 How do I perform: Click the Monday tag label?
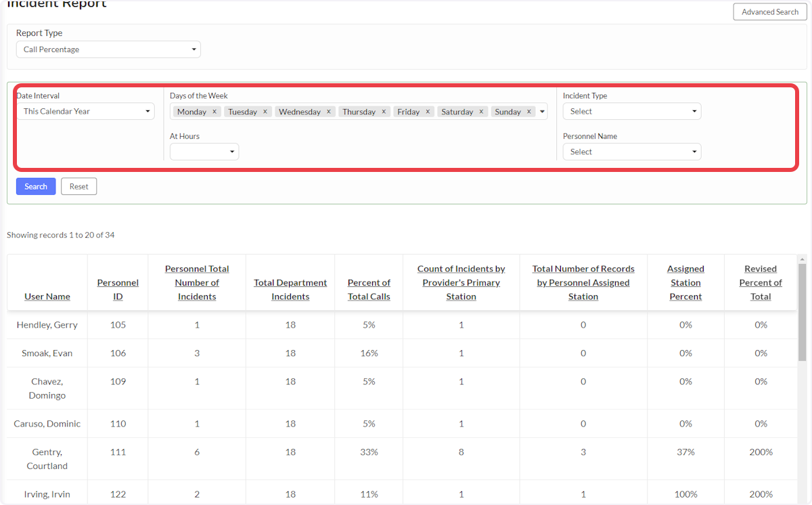coord(191,112)
